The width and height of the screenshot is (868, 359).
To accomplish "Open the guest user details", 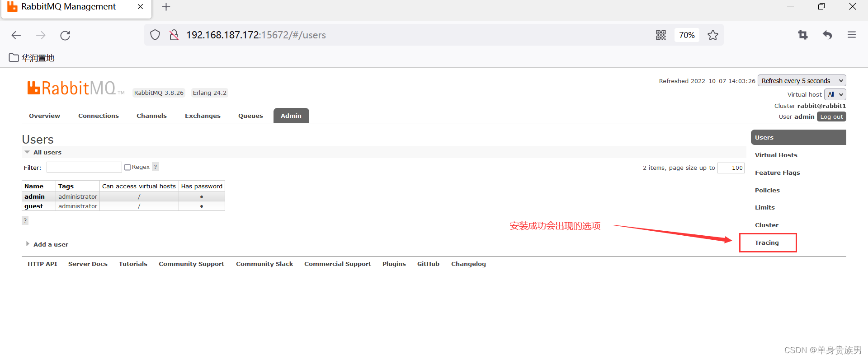I will 33,206.
